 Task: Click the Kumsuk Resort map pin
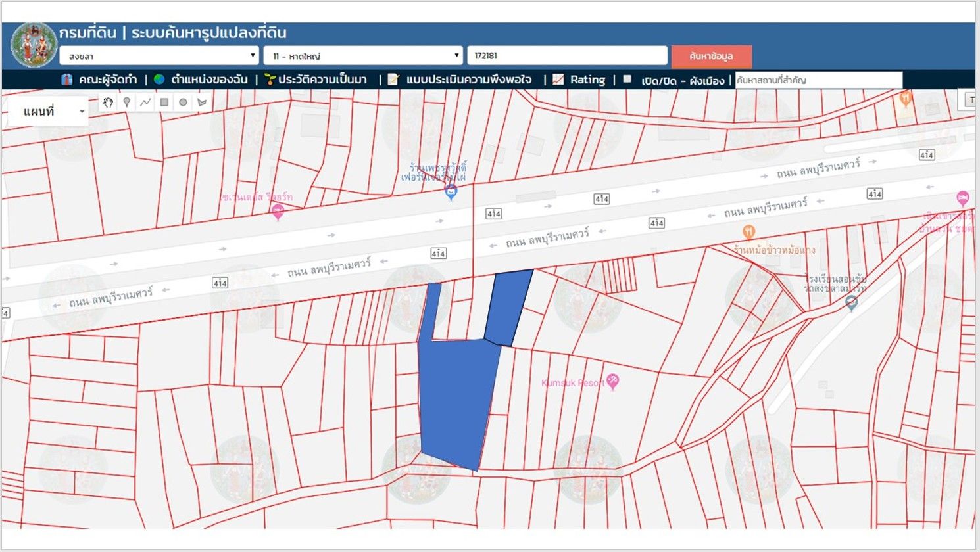click(613, 381)
